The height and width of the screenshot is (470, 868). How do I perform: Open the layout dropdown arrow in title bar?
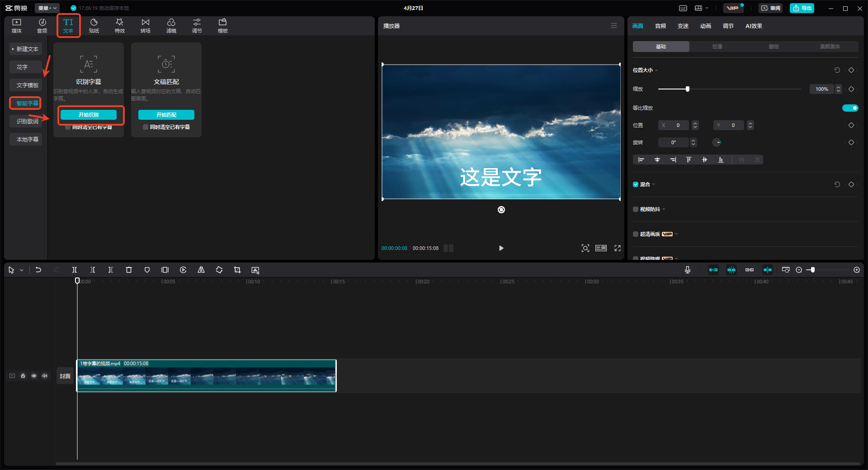pyautogui.click(x=707, y=8)
